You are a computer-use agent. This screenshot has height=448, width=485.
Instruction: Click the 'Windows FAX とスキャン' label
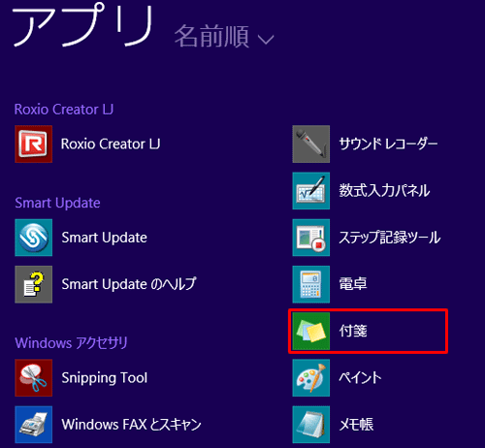click(131, 425)
